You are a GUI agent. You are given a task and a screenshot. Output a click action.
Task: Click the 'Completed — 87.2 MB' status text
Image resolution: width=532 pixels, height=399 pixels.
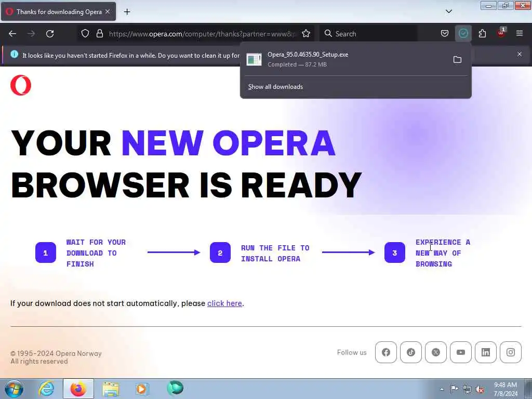pyautogui.click(x=297, y=64)
